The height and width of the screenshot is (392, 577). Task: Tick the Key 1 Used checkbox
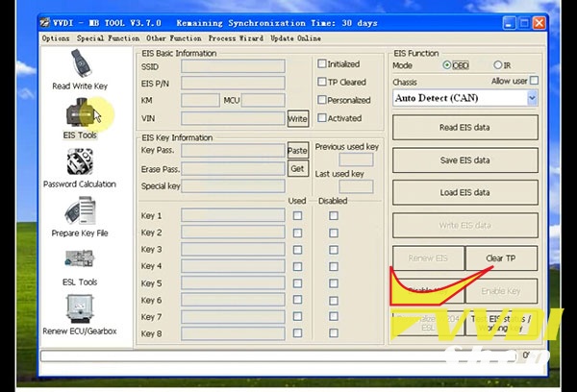coord(297,216)
